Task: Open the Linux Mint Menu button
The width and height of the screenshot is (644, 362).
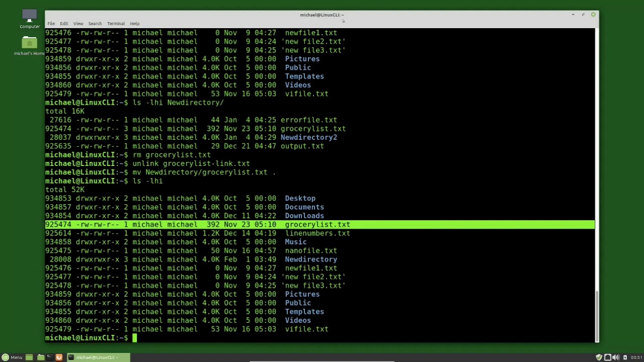Action: 12,357
